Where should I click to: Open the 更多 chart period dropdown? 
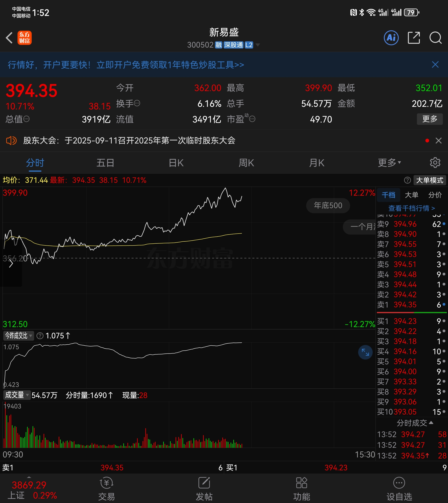click(389, 162)
